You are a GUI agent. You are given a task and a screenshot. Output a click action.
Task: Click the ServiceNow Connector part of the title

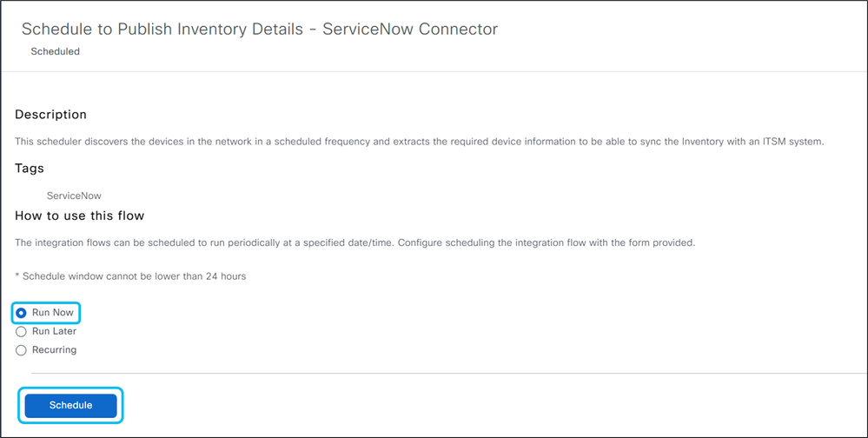(410, 30)
